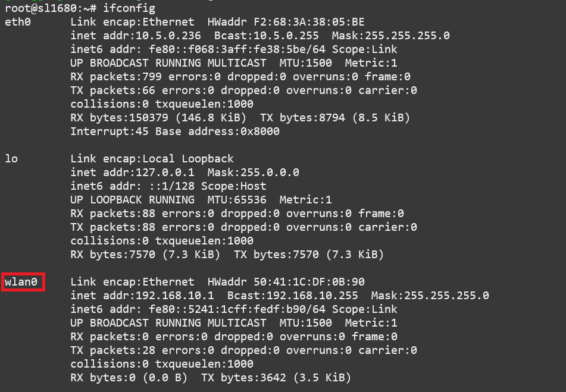Click the lo loopback interface name
Image resolution: width=566 pixels, height=392 pixels.
coord(11,159)
